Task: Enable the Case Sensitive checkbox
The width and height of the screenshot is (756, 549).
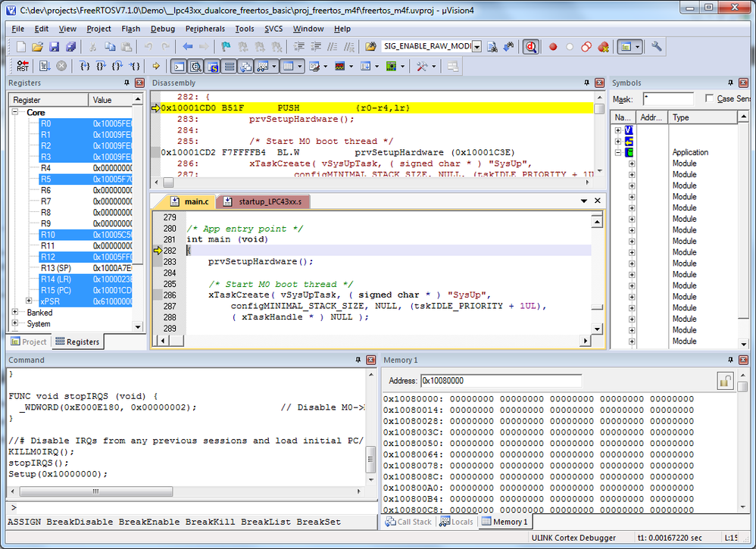Action: [x=709, y=98]
